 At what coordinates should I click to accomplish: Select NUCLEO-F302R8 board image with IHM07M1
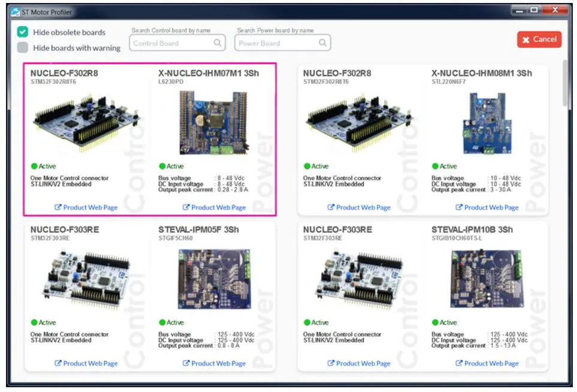click(x=87, y=123)
